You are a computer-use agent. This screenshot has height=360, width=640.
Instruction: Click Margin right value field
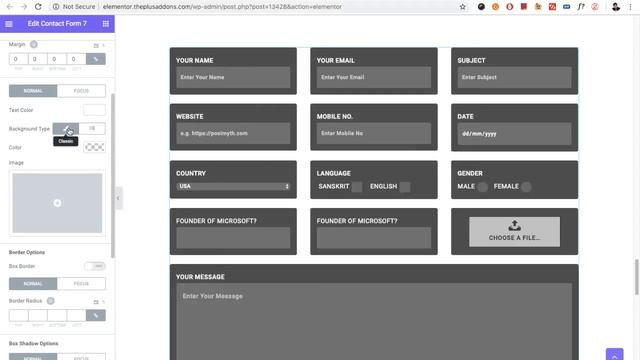click(x=38, y=59)
